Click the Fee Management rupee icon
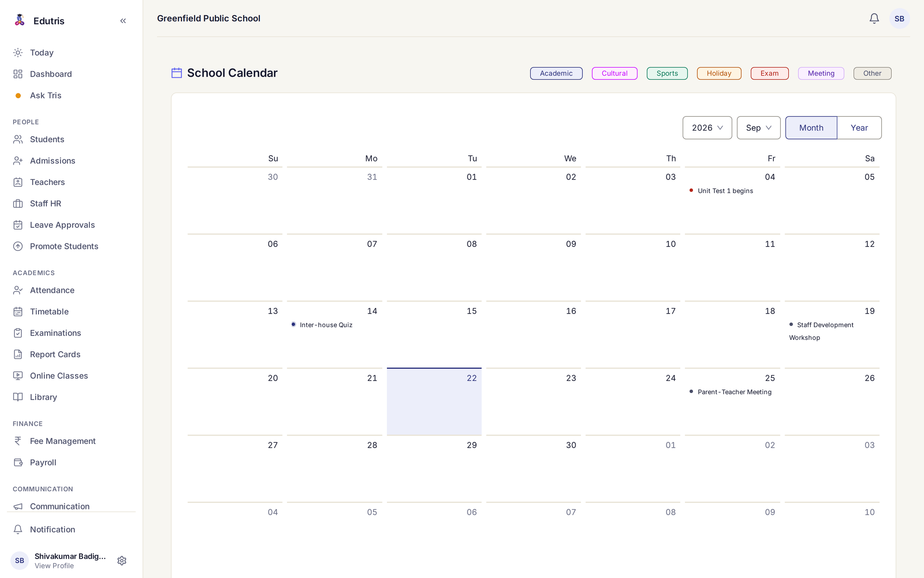 (18, 441)
